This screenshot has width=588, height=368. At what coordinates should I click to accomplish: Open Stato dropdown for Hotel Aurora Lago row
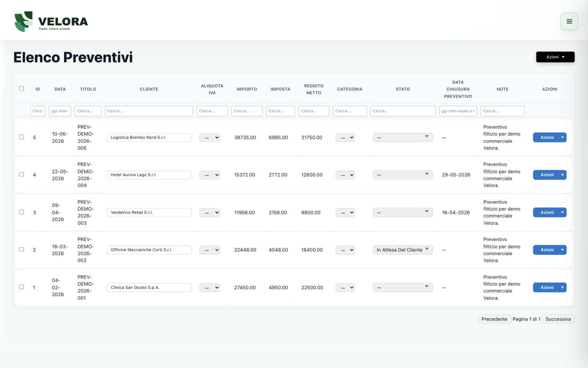click(x=403, y=175)
